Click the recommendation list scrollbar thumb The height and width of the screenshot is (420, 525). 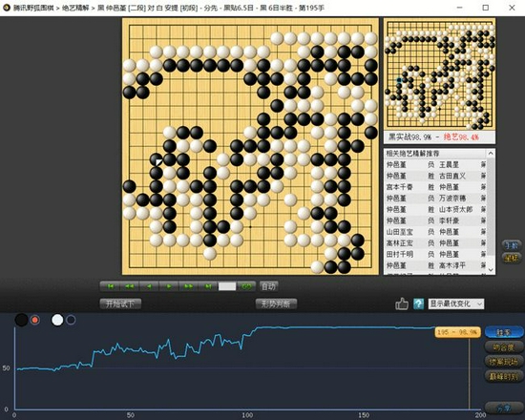click(x=491, y=208)
